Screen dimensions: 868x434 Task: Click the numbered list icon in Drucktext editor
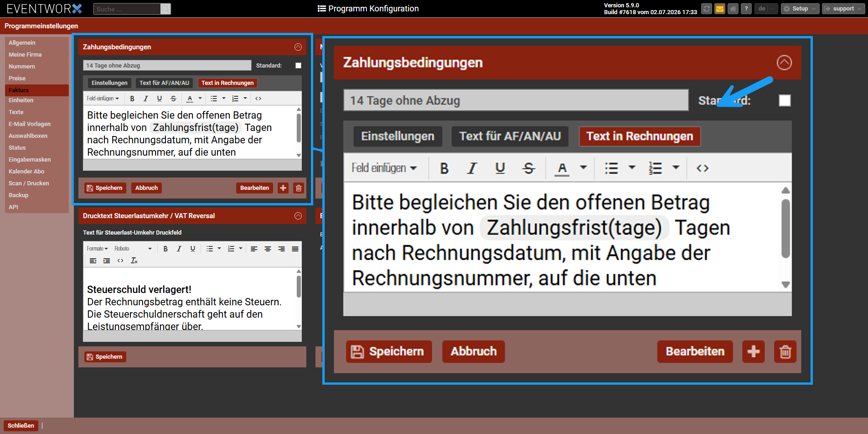coord(231,249)
